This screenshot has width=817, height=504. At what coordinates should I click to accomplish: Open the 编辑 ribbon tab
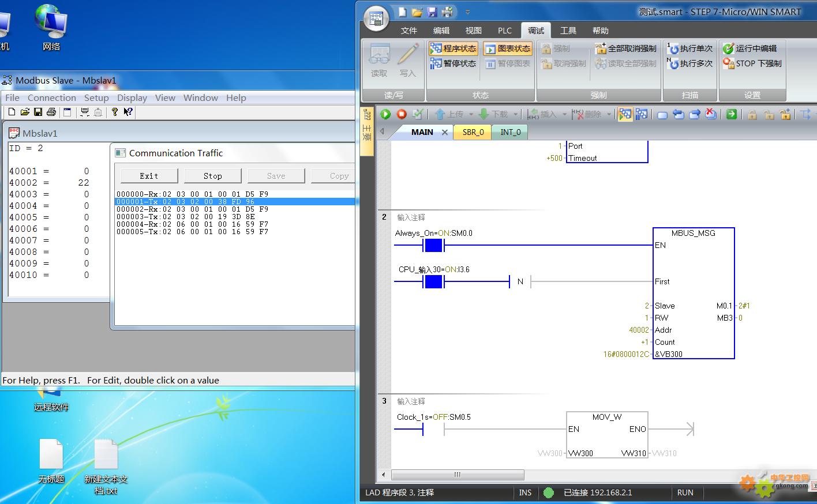click(x=441, y=31)
